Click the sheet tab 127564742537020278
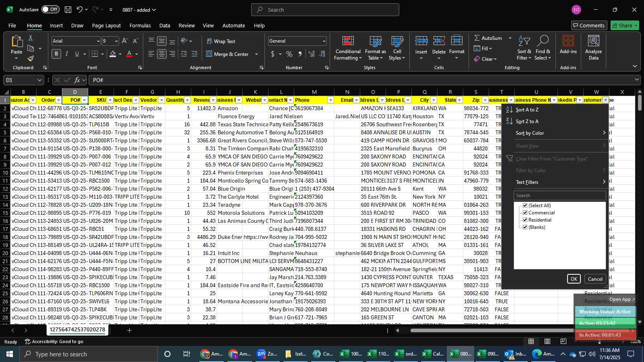 pyautogui.click(x=77, y=330)
